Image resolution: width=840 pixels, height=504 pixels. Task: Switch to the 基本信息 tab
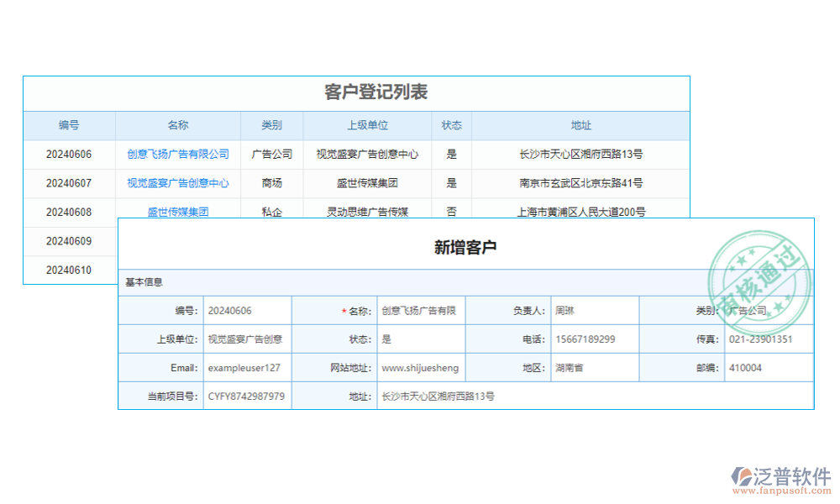tap(143, 283)
